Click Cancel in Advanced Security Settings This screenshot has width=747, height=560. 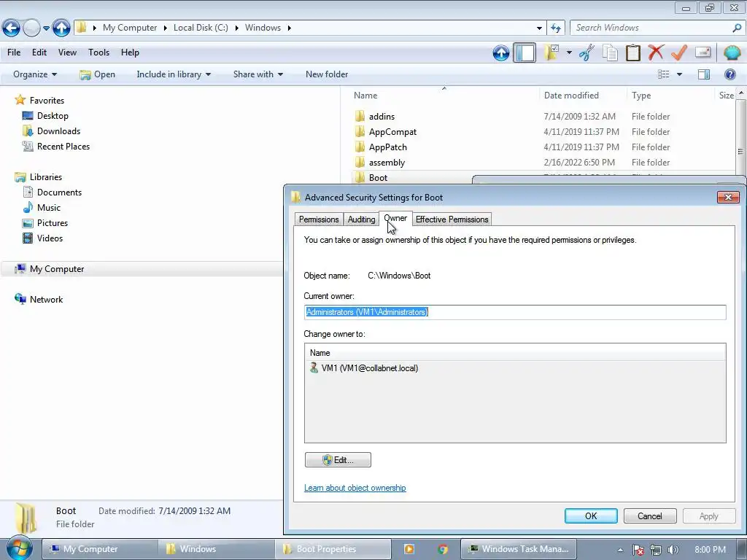coord(650,516)
